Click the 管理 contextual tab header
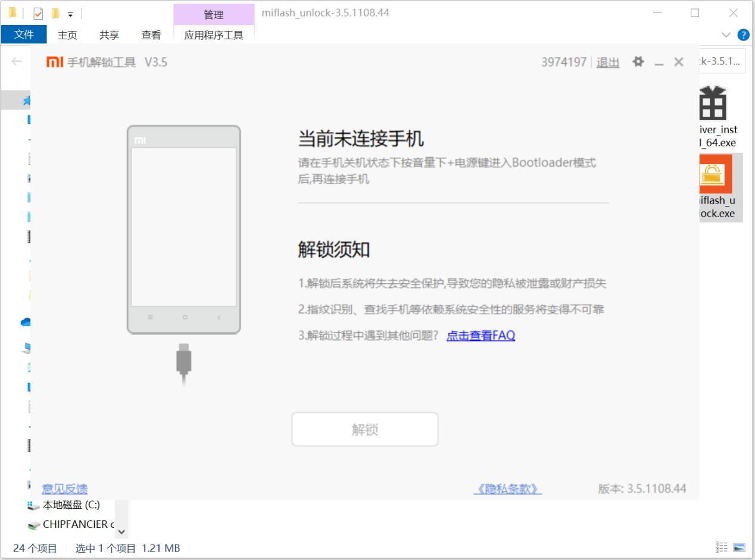The image size is (755, 560). click(214, 15)
